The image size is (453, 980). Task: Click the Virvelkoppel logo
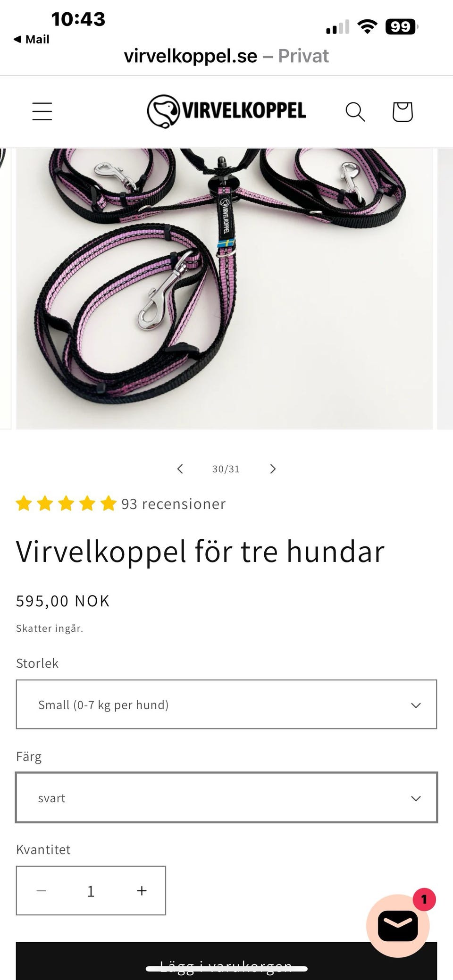226,111
